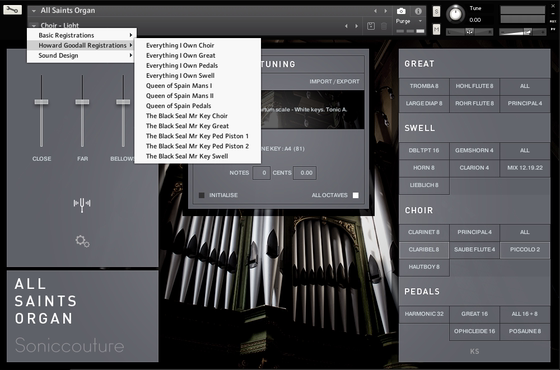The height and width of the screenshot is (370, 560).
Task: Toggle Mute button for the instrument
Action: 436,29
